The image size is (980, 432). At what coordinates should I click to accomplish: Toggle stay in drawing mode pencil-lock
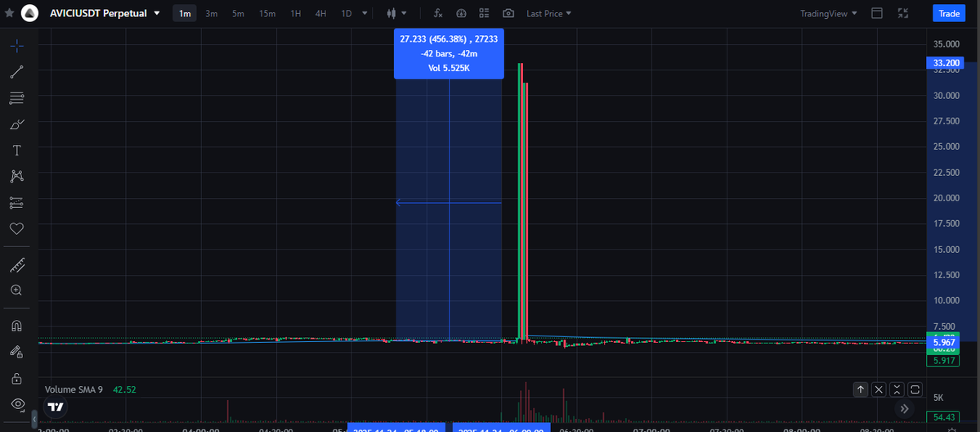pos(17,352)
